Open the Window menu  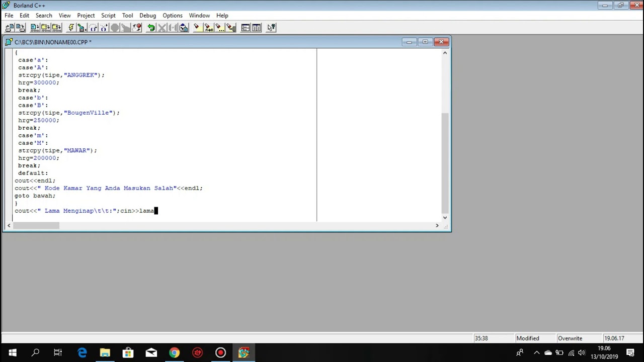(199, 16)
